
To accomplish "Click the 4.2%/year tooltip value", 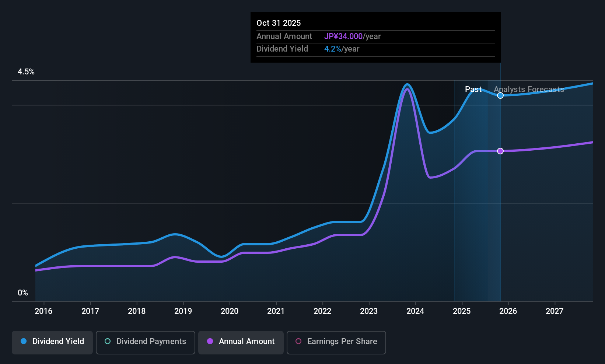I will coord(342,49).
